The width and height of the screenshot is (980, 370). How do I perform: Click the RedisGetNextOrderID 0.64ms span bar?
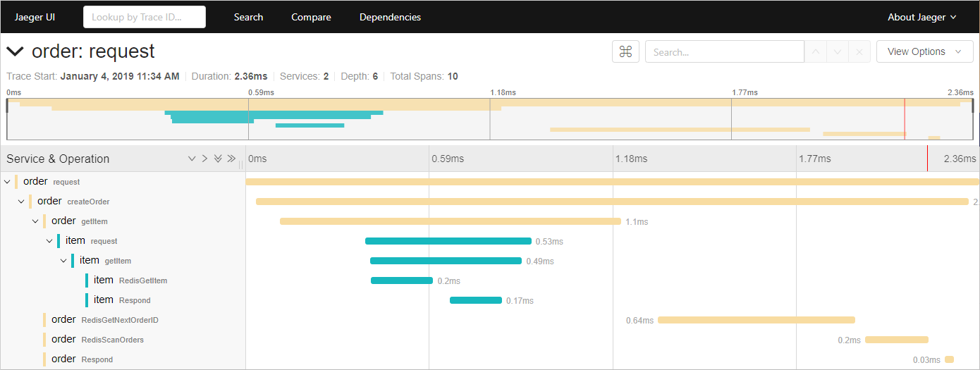point(757,320)
